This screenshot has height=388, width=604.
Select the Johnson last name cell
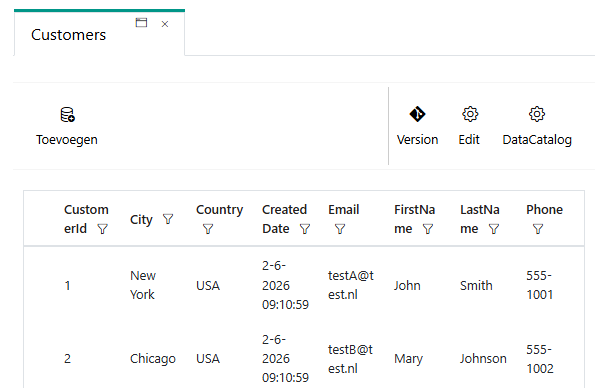(x=483, y=359)
